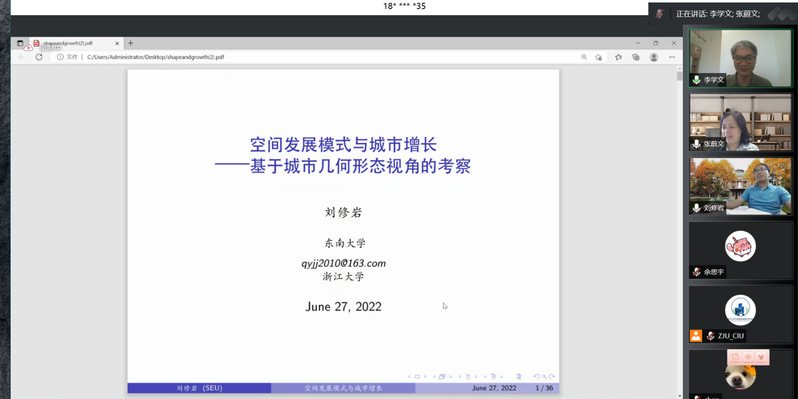This screenshot has height=399, width=798.
Task: Click the 空间发展模式与城市增长 footer link
Action: tap(344, 388)
